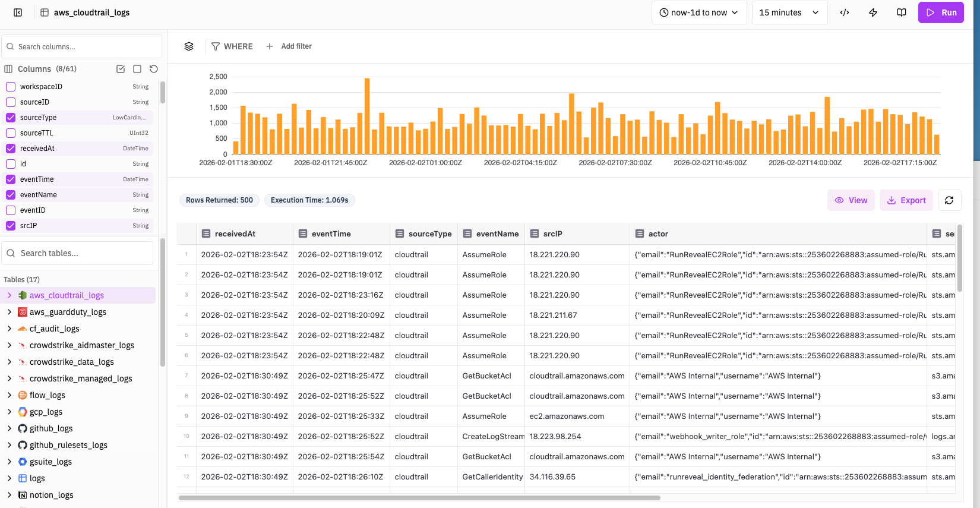
Task: Click the lightning bolt icon
Action: pyautogui.click(x=873, y=12)
